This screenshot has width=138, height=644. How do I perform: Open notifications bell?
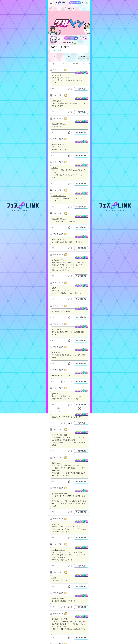click(87, 3)
